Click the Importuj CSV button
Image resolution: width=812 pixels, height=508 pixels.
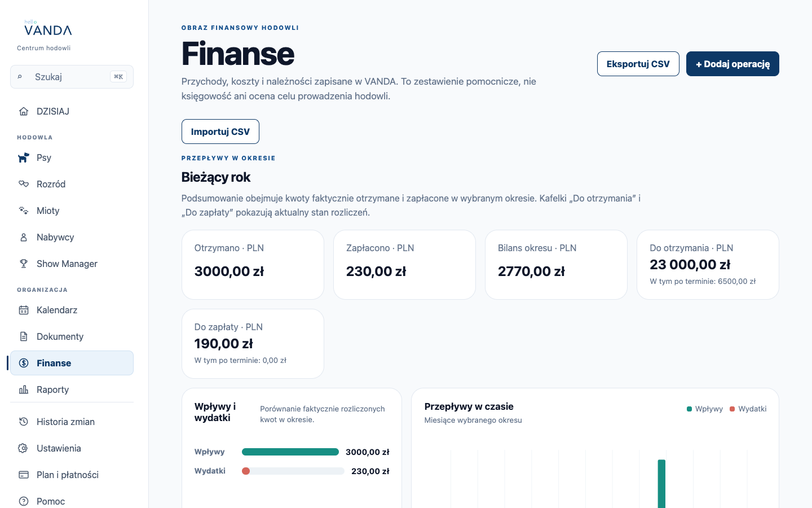point(220,132)
